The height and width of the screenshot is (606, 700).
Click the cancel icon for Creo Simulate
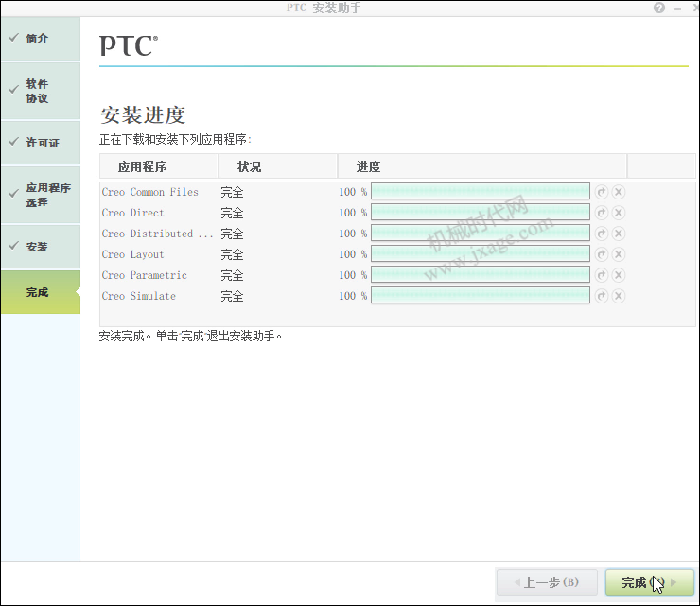[619, 296]
